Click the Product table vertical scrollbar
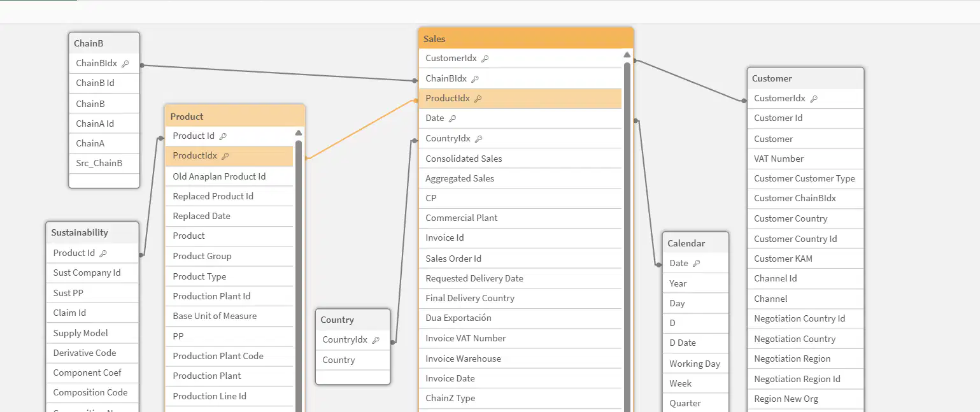 coord(299,276)
